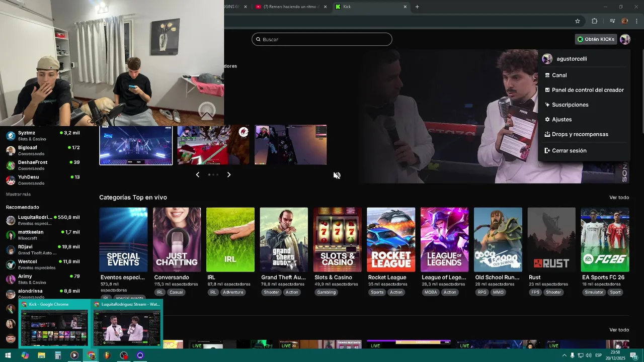
Task: Click the microphone icon in system tray
Action: click(572, 355)
